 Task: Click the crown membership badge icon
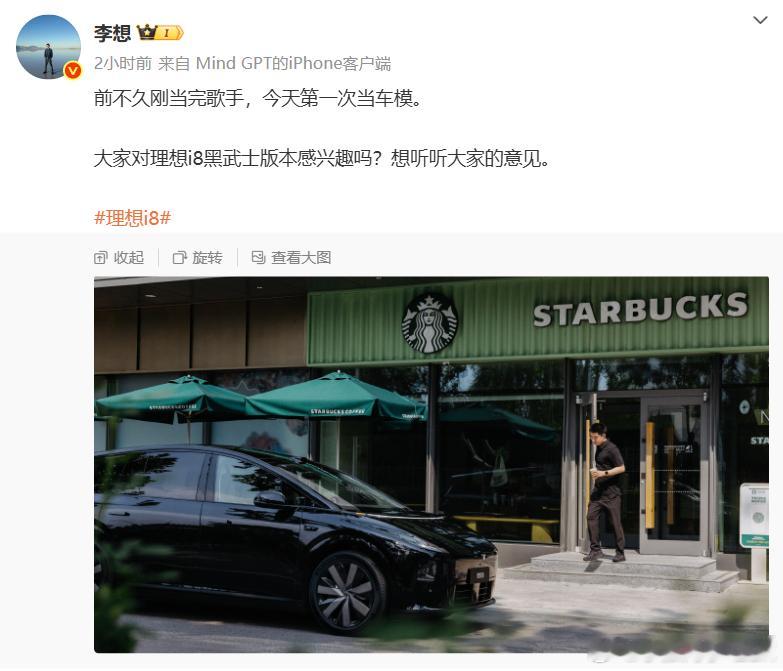pos(160,33)
